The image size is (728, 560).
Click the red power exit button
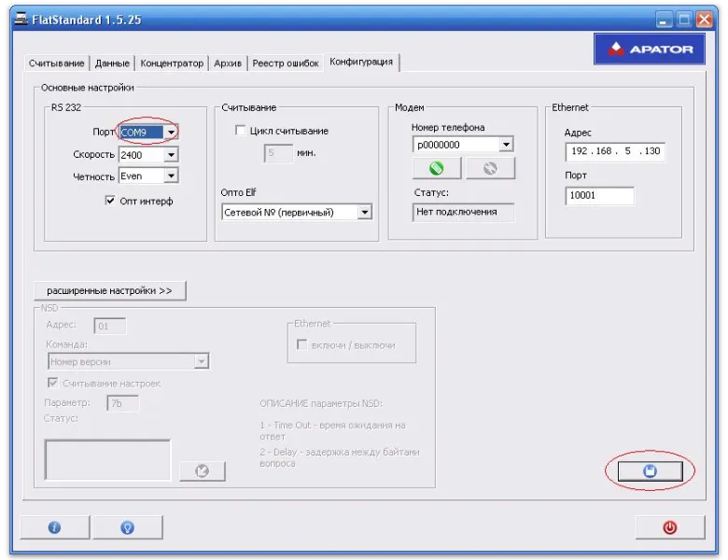[x=669, y=527]
